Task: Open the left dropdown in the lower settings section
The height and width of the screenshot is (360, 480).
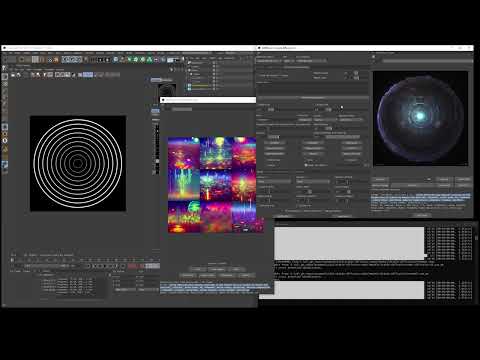Action: tap(274, 182)
